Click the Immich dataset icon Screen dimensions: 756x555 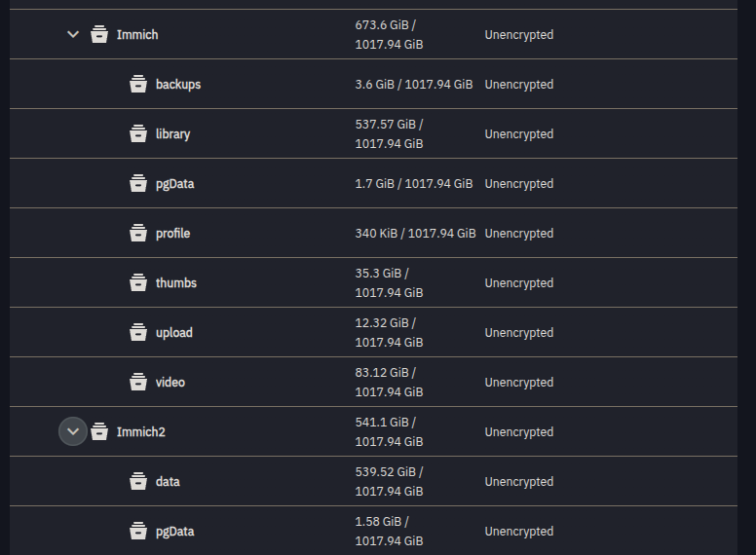click(99, 35)
